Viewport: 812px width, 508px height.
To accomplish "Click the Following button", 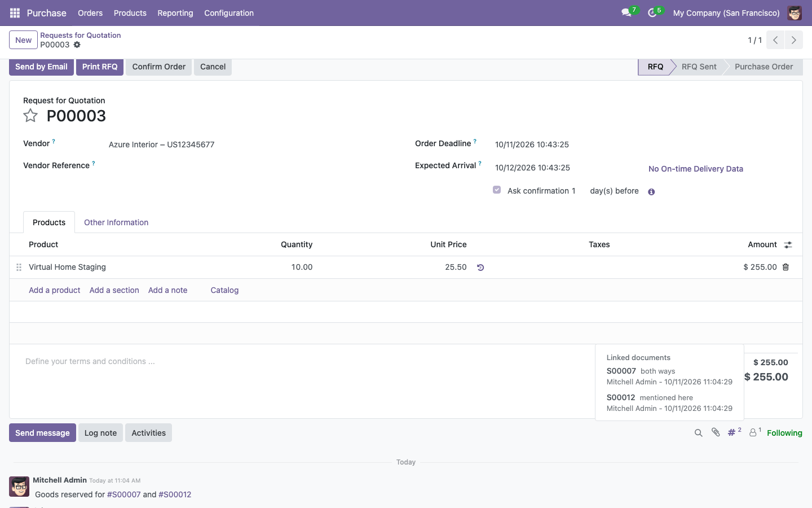I will point(784,433).
